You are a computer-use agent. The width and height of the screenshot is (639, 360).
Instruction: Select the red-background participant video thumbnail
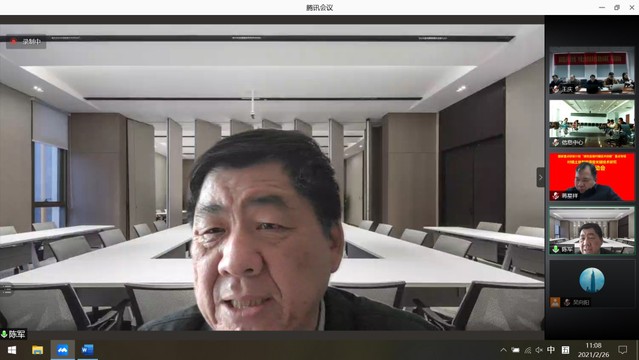pyautogui.click(x=592, y=177)
